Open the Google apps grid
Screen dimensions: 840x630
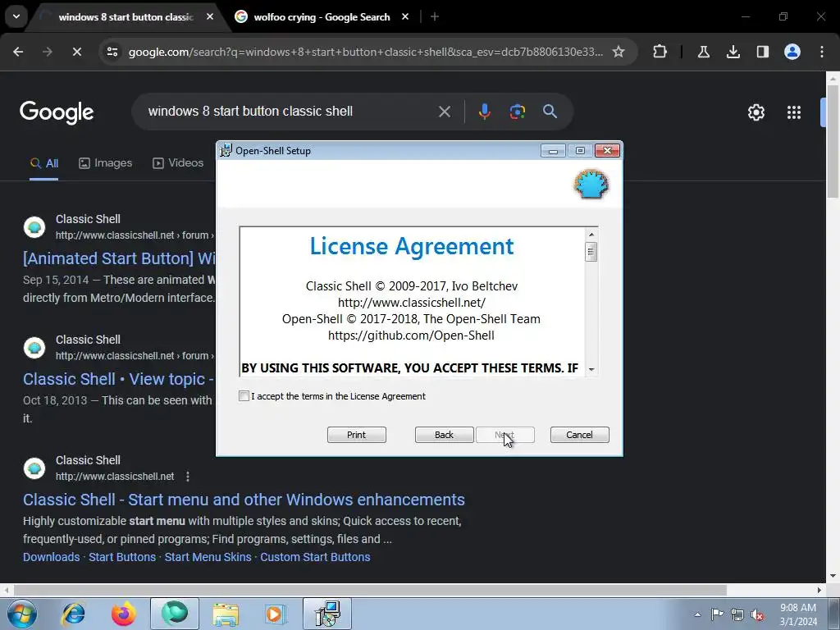[x=793, y=112]
